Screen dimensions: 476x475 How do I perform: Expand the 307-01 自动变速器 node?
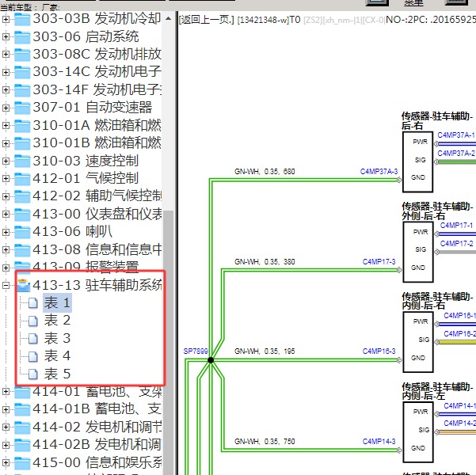(x=6, y=108)
